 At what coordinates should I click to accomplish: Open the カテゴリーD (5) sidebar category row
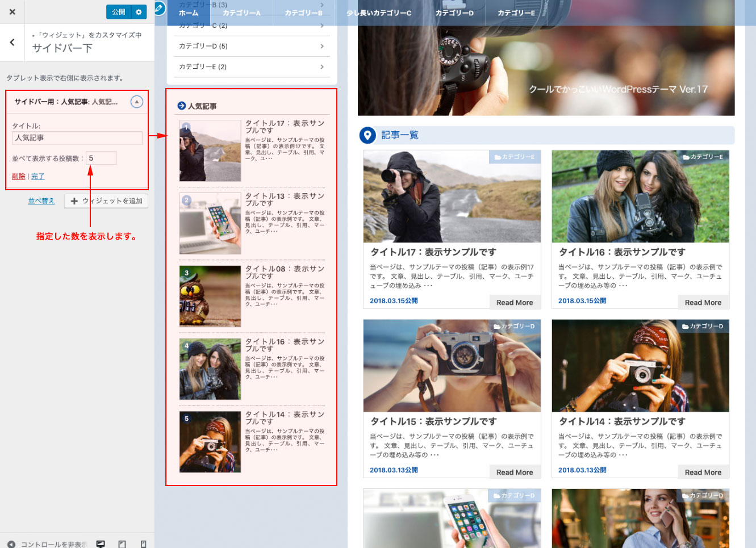point(252,46)
